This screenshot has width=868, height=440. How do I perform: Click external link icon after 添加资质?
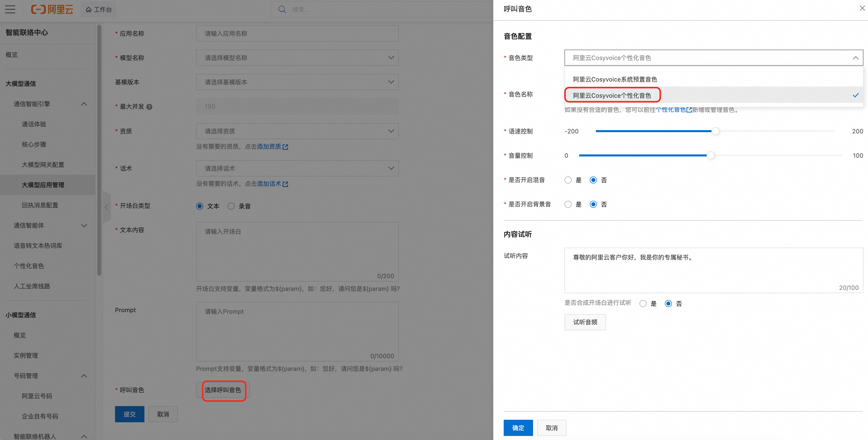(285, 147)
